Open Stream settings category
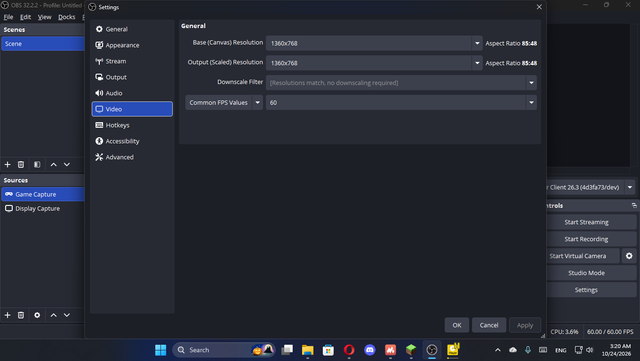The width and height of the screenshot is (640, 361). coord(132,61)
